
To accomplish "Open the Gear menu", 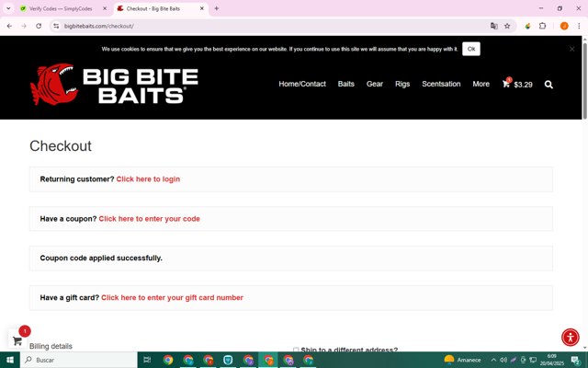I will coord(375,84).
